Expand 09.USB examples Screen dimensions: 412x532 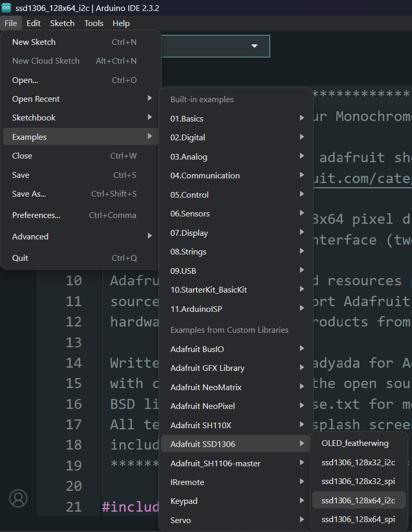click(x=236, y=271)
